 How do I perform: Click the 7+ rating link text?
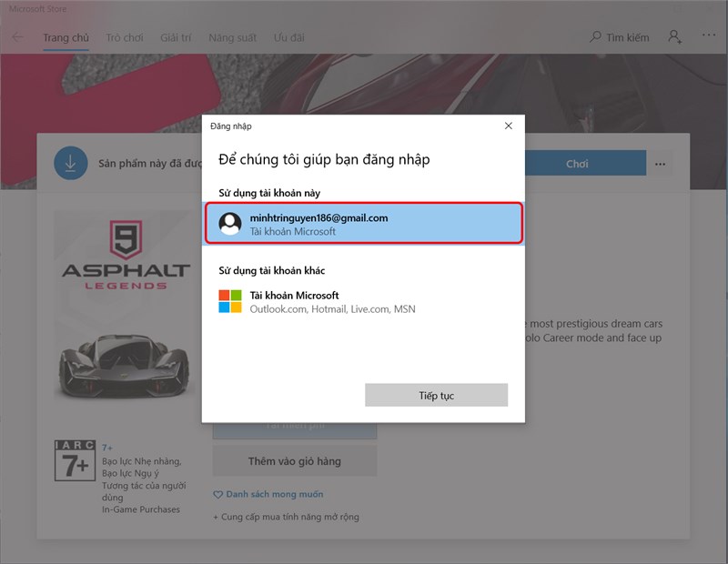107,448
